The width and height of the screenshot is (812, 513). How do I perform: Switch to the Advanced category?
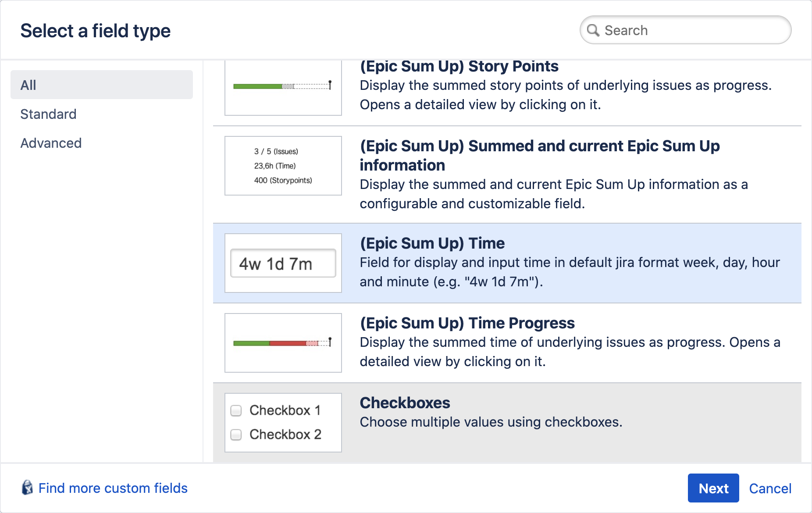51,143
